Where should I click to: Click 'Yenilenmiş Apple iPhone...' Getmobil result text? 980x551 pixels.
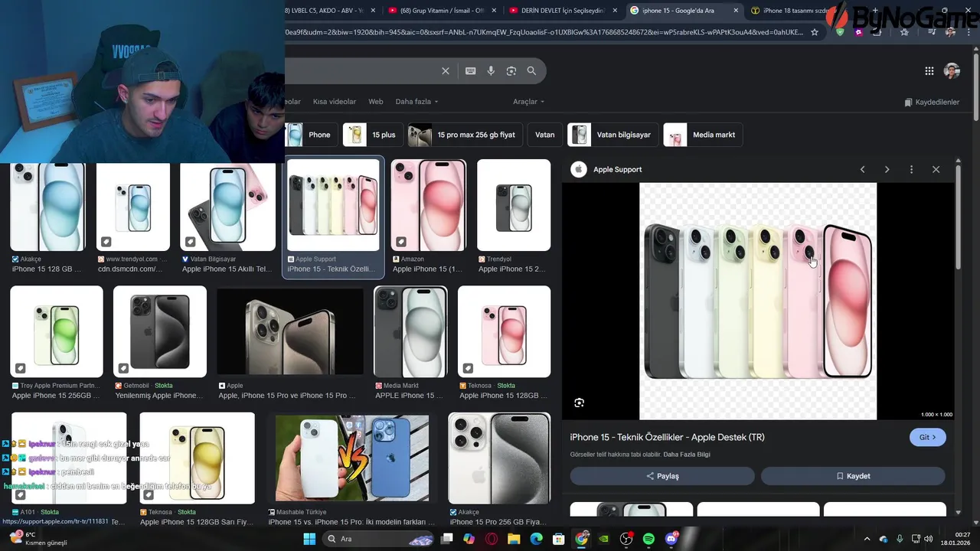pyautogui.click(x=158, y=396)
